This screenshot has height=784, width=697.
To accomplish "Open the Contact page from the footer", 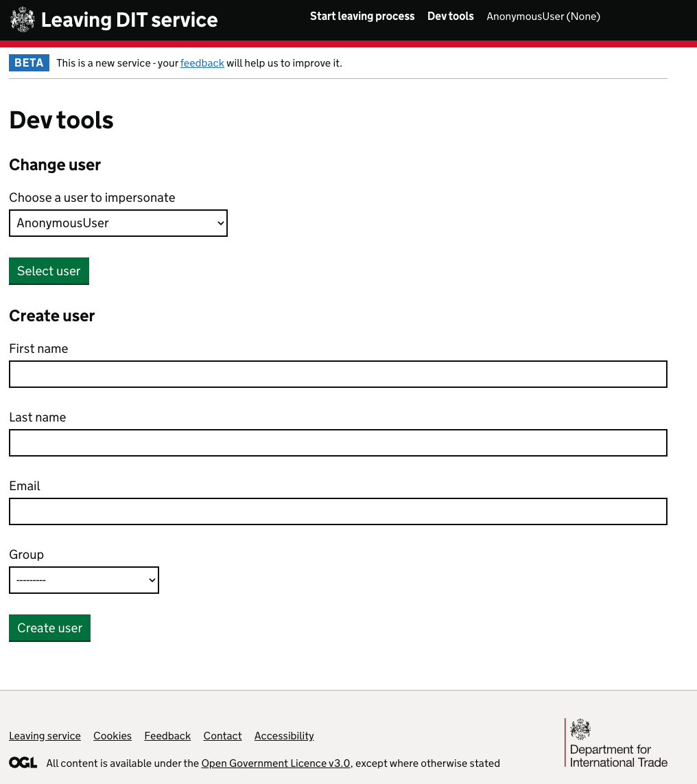I will [222, 735].
